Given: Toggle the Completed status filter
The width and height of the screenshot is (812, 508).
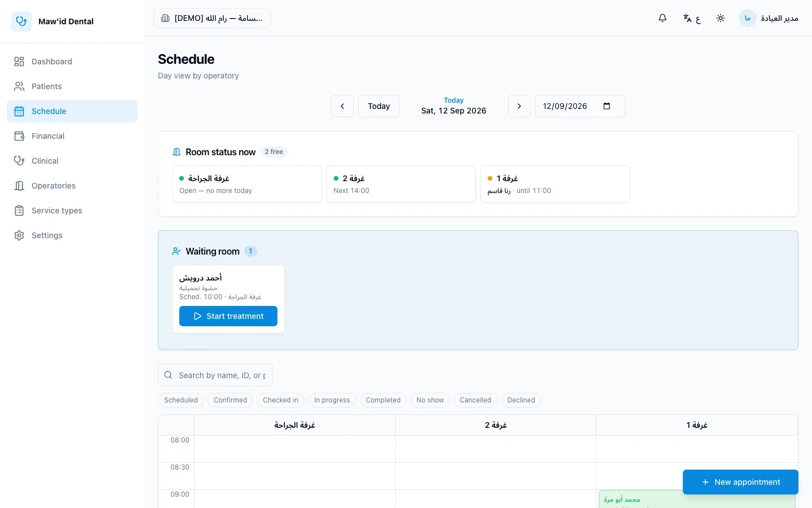Looking at the screenshot, I should [383, 400].
